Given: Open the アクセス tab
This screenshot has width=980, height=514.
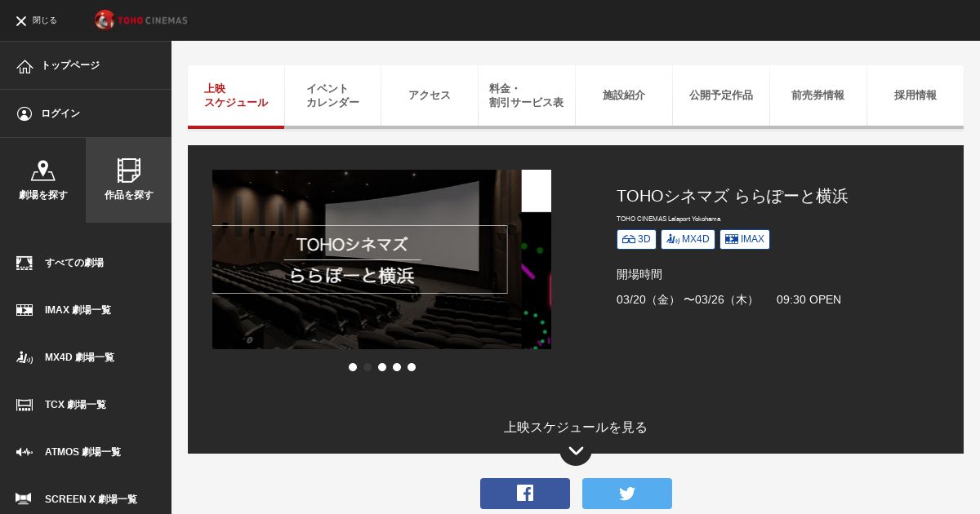Looking at the screenshot, I should (430, 96).
